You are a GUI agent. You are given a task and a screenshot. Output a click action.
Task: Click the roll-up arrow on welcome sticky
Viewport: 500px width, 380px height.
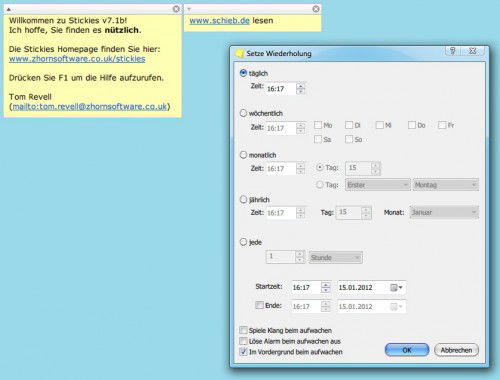(9, 9)
